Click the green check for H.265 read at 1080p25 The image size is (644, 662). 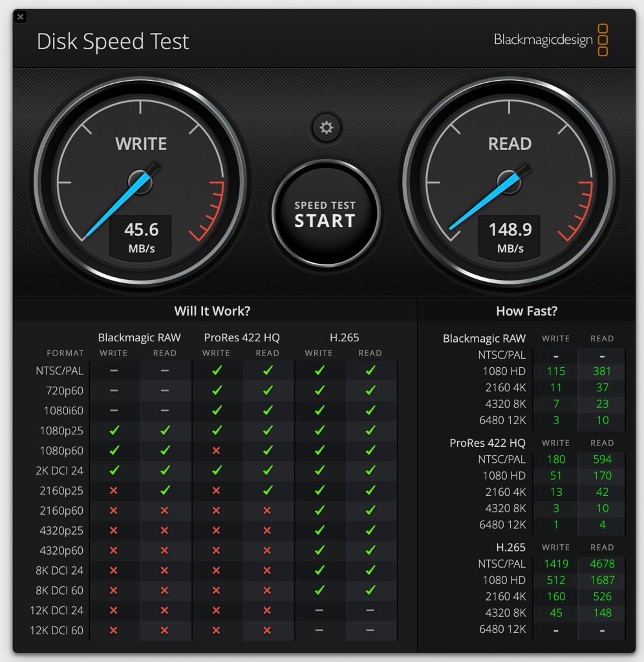tap(370, 430)
